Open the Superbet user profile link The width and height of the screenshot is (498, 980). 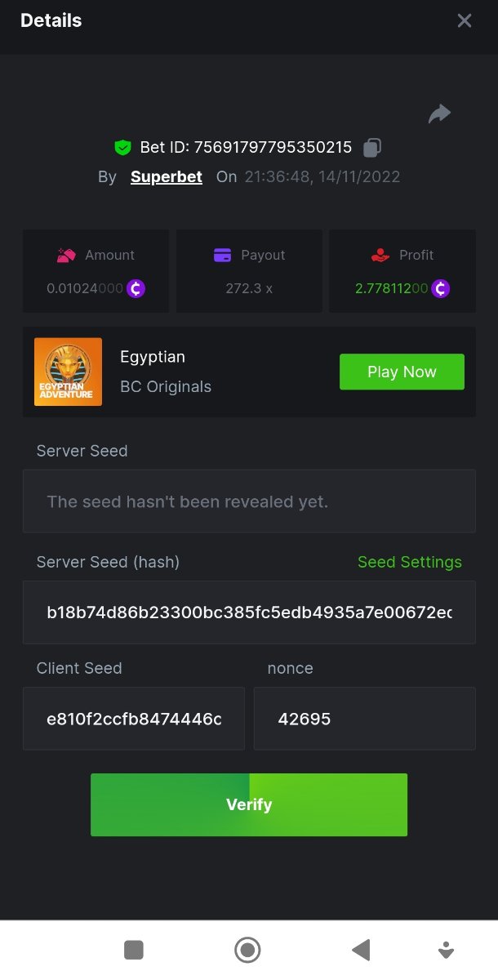(x=167, y=176)
